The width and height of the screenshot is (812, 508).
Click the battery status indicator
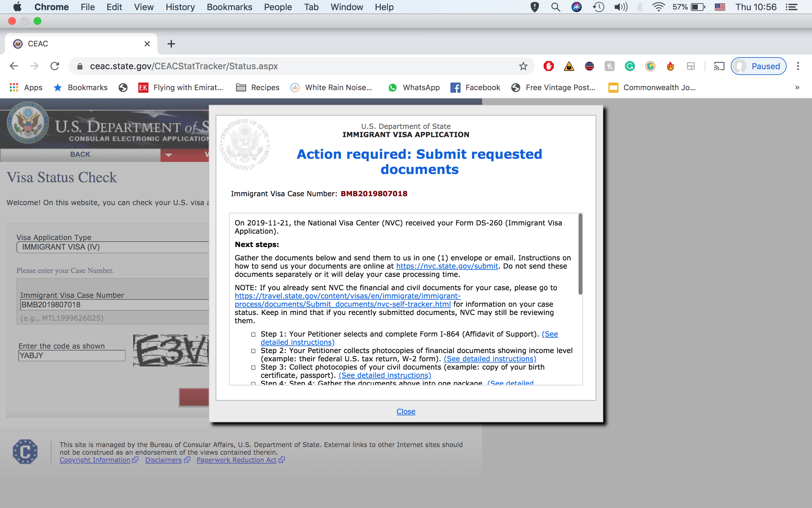(x=689, y=7)
